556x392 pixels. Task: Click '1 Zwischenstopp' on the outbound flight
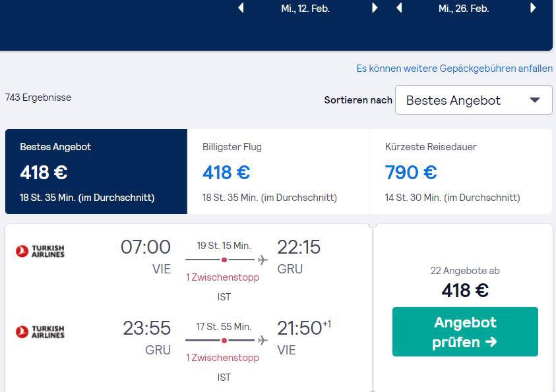(222, 277)
